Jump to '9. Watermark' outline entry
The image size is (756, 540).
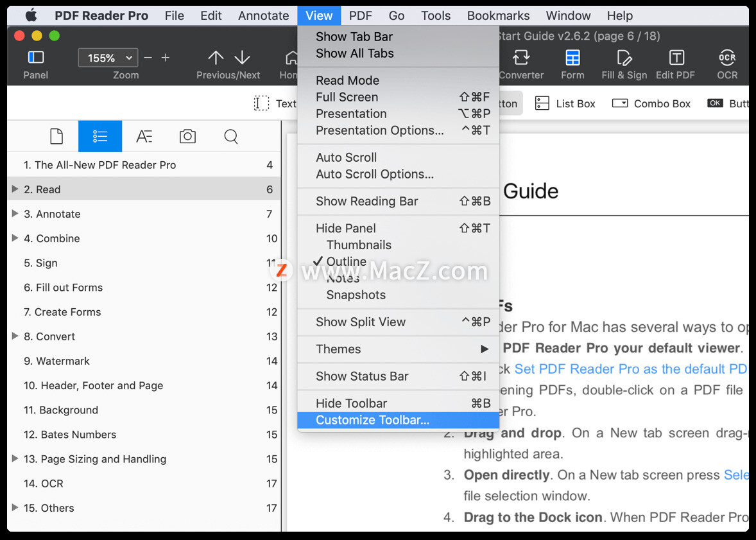144,360
